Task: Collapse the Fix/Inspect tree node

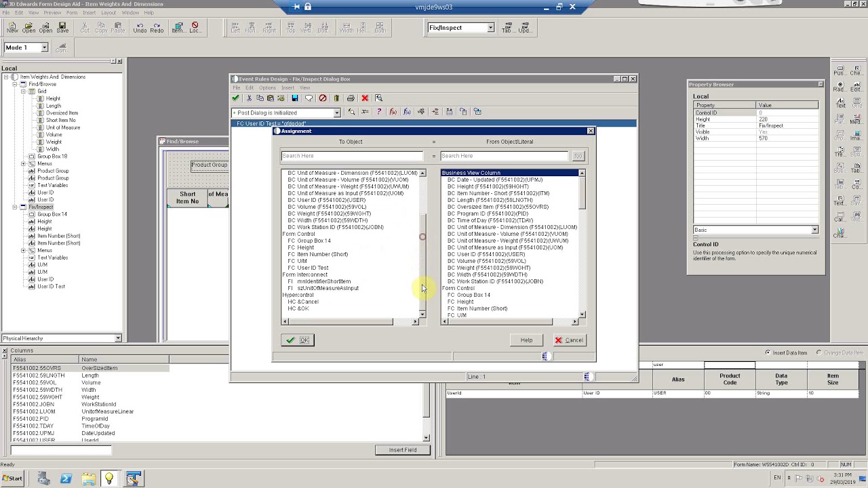Action: click(x=14, y=207)
